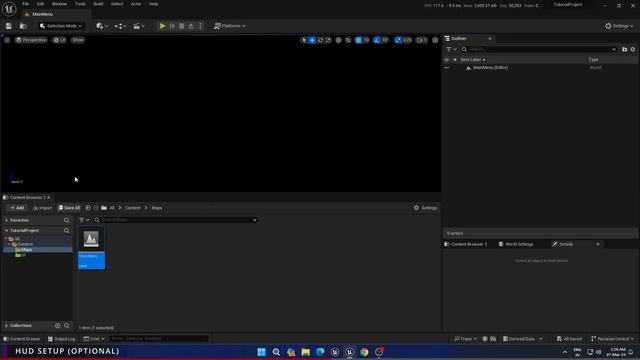Screen dimensions: 640x360
Task: Open the Selection Mode dropdown
Action: tap(60, 26)
